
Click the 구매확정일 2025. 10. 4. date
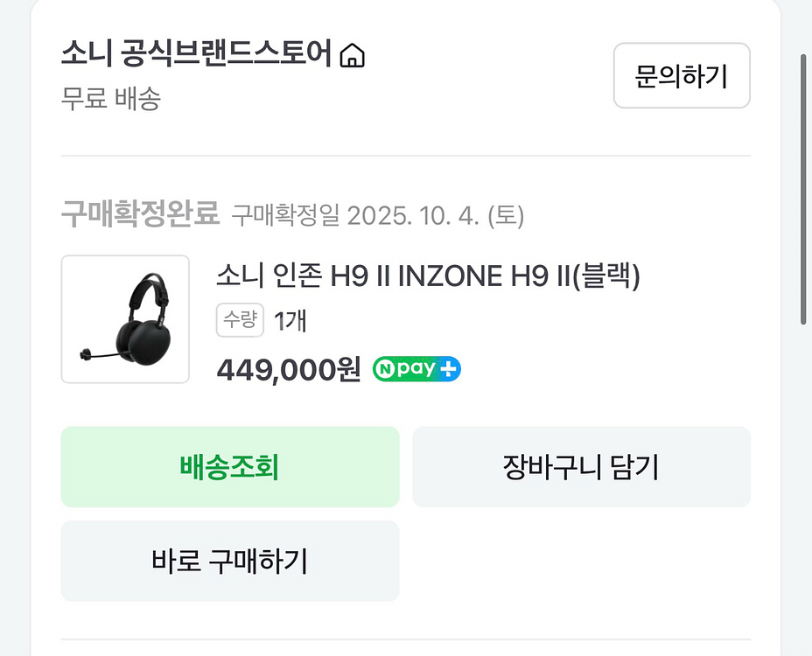(377, 215)
